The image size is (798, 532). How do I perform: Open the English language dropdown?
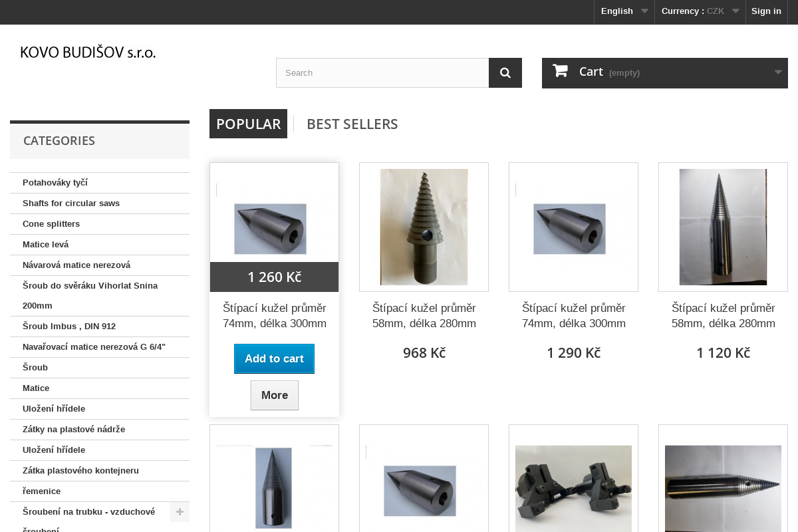point(624,11)
